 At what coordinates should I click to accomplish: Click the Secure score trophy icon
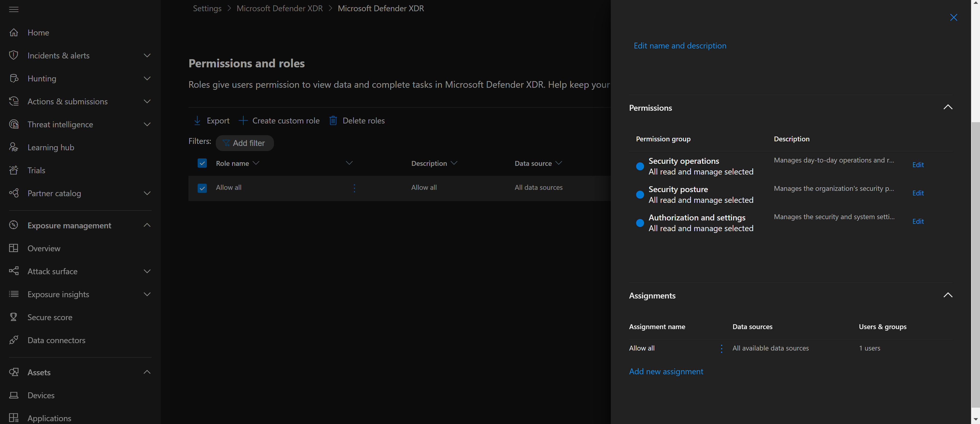(x=14, y=317)
